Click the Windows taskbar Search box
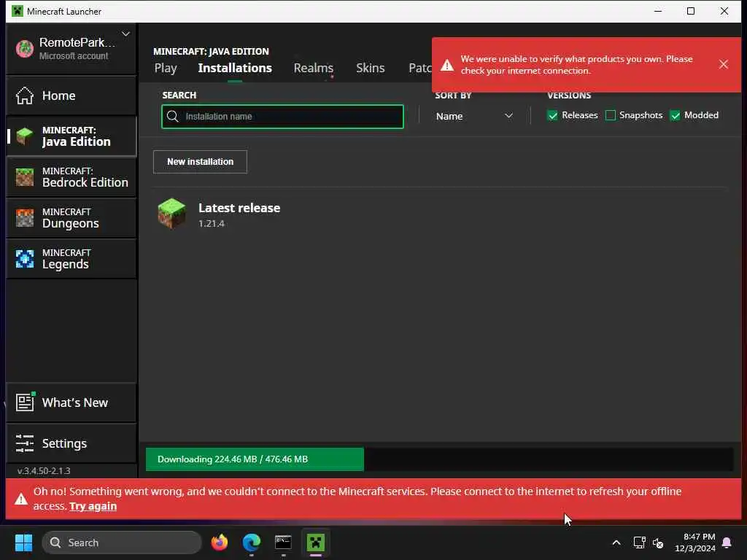 [122, 542]
